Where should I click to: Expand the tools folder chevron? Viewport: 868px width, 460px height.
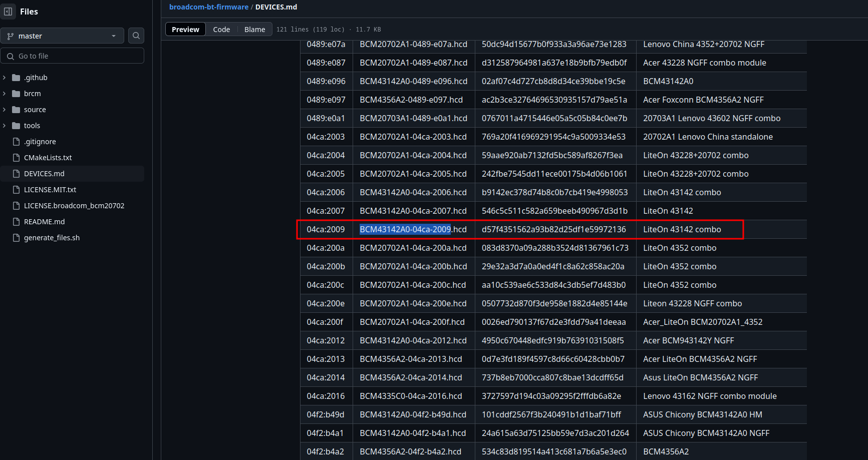(x=5, y=126)
